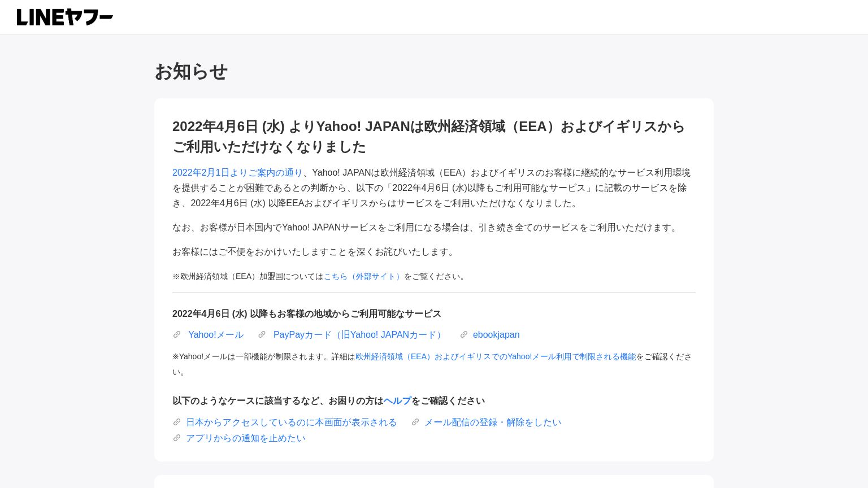This screenshot has height=488, width=868.
Task: Click link icon beside Yahoo!メール
Action: [x=177, y=335]
